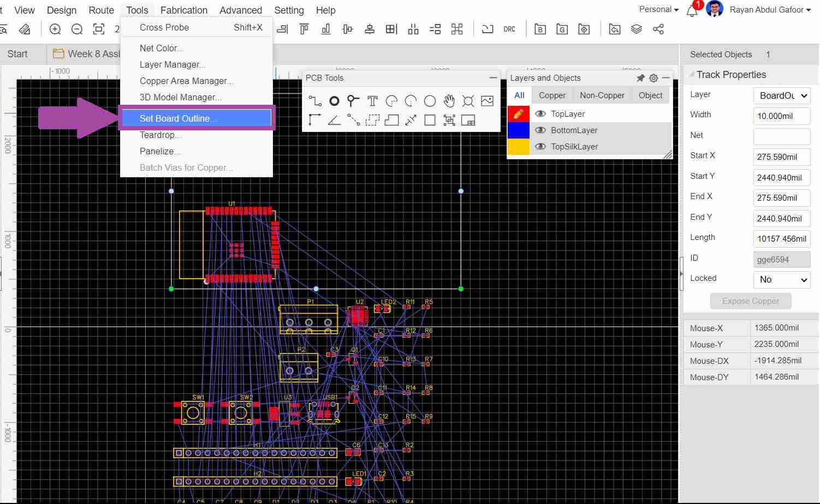
Task: Click the Expose Copper button
Action: pyautogui.click(x=750, y=301)
